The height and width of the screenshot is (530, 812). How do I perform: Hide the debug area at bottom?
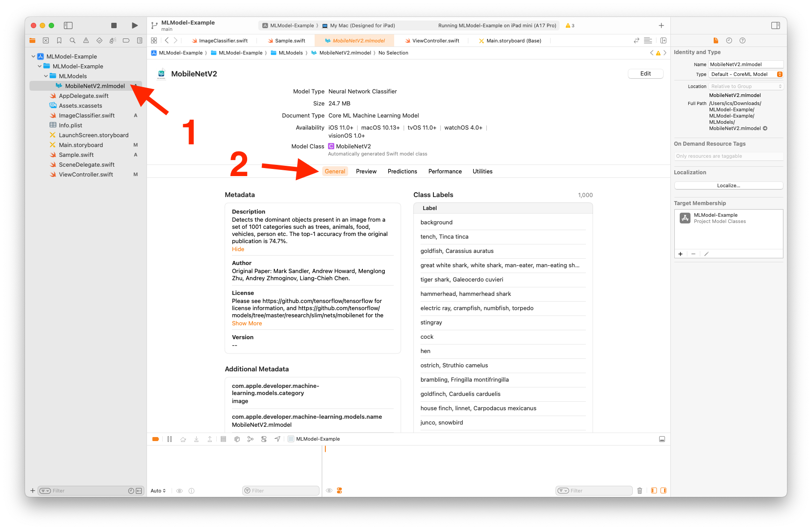click(662, 439)
